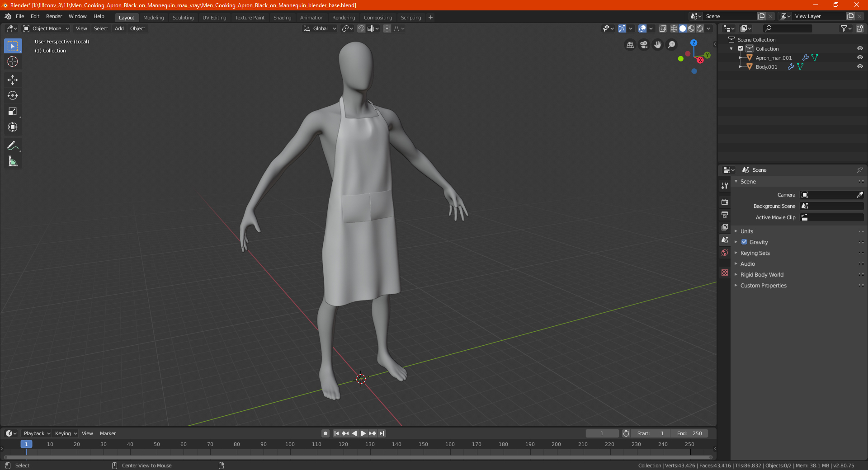Click the End frame field
The height and width of the screenshot is (470, 868).
(x=689, y=433)
